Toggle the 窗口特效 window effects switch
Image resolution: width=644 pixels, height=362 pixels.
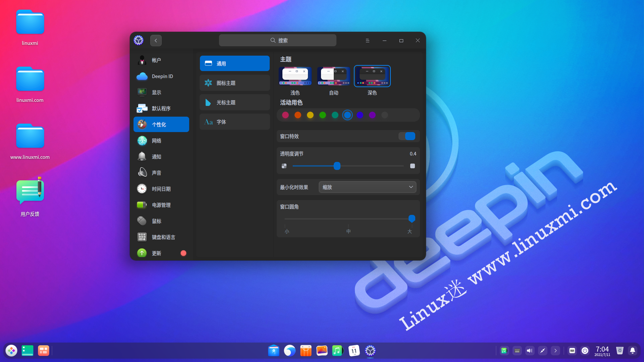407,136
